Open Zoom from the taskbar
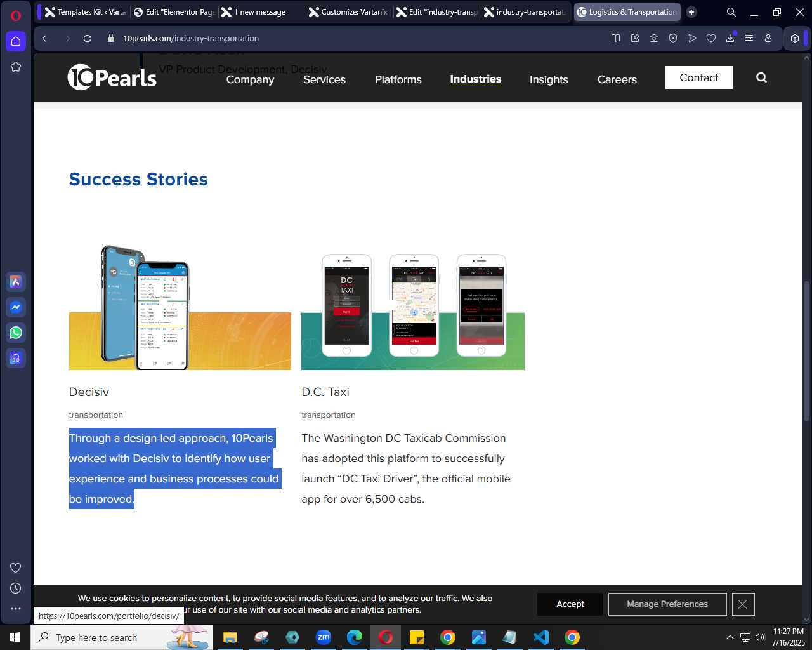This screenshot has width=812, height=650. coord(324,637)
